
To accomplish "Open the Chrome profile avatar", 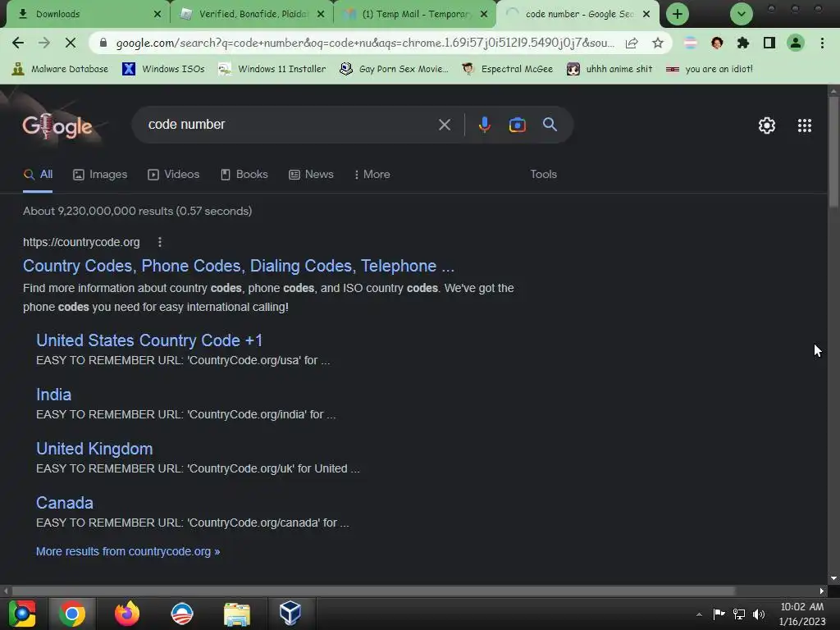I will pos(796,43).
